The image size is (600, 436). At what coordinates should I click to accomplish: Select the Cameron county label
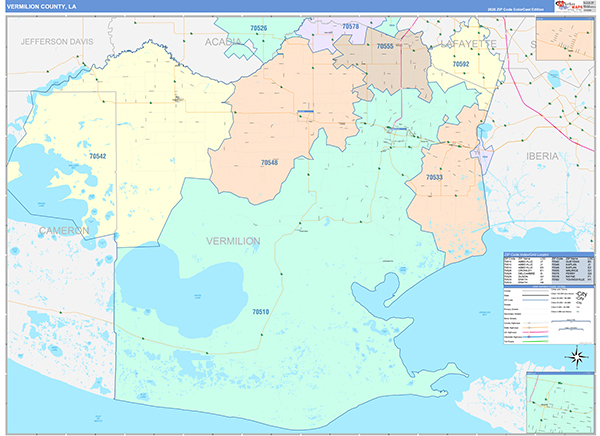point(64,230)
